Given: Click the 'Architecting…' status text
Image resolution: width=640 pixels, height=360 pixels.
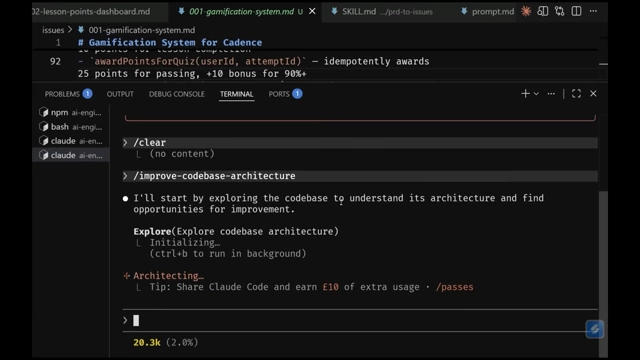Looking at the screenshot, I should pos(168,276).
